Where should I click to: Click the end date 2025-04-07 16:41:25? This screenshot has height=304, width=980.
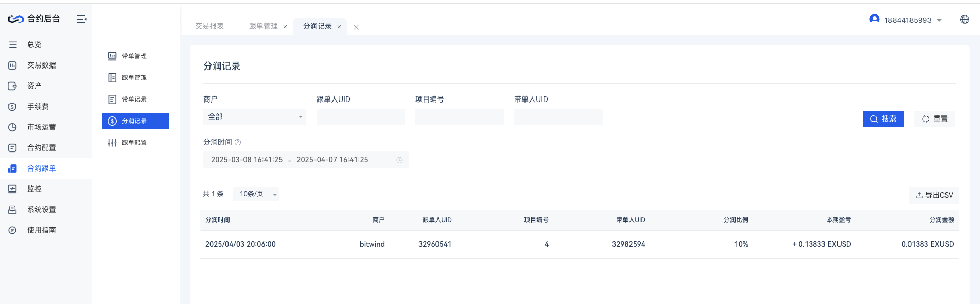pyautogui.click(x=332, y=160)
